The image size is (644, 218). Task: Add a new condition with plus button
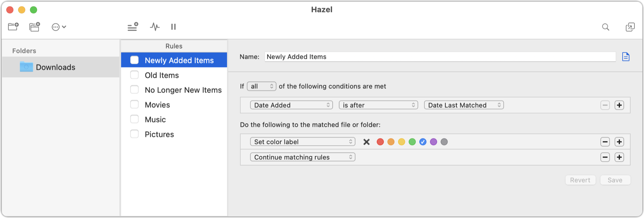pos(619,105)
